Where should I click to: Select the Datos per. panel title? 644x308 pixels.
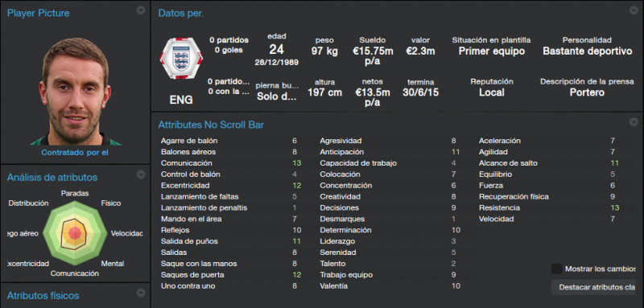181,13
